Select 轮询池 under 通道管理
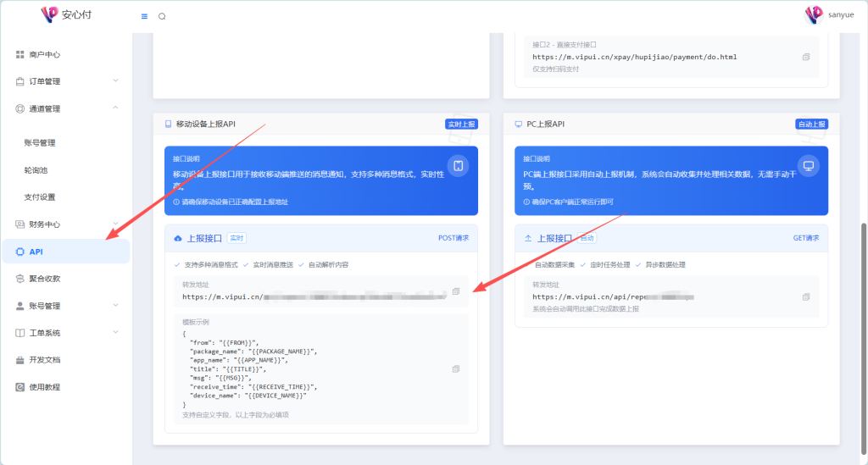This screenshot has width=868, height=465. pyautogui.click(x=36, y=169)
